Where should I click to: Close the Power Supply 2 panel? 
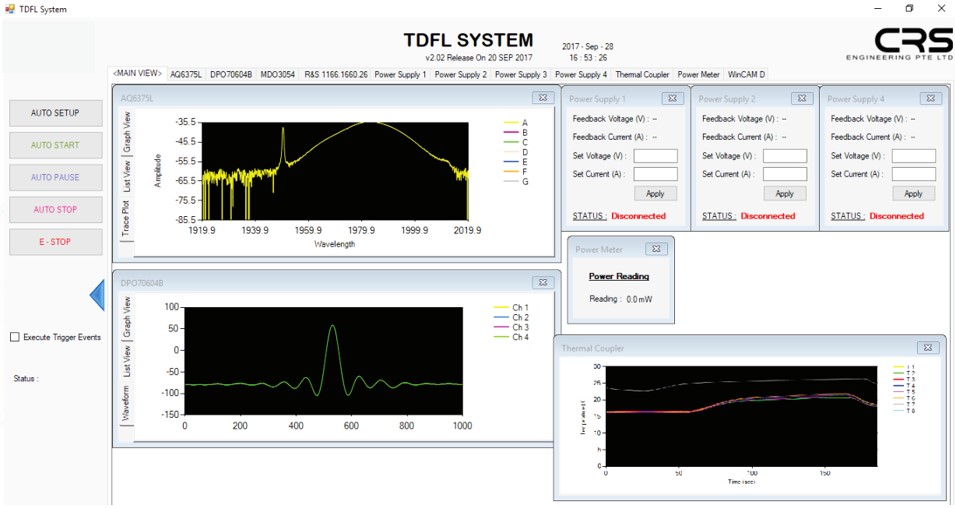click(800, 99)
